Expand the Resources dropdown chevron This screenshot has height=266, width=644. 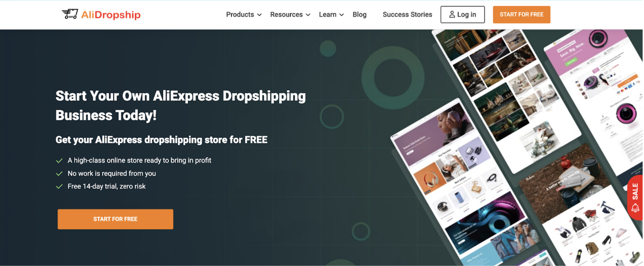point(308,15)
